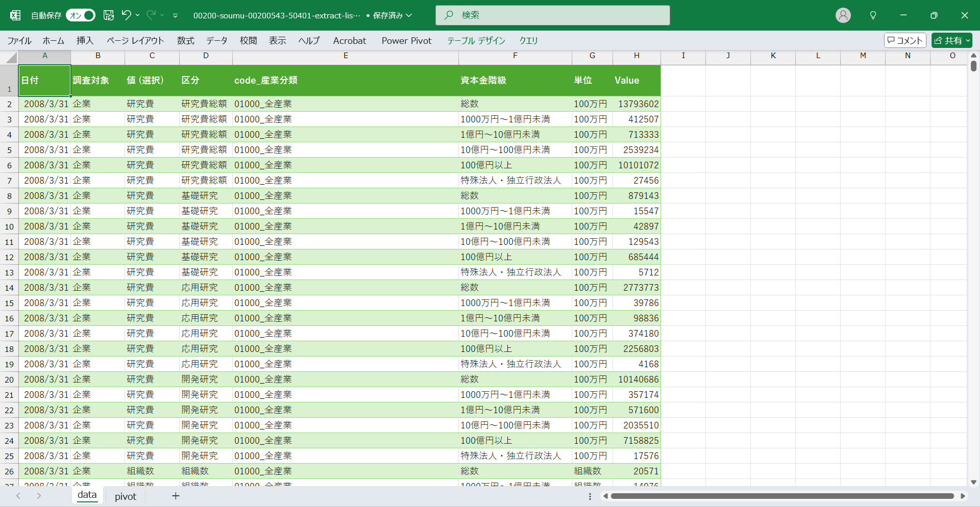
Task: Click the vertical scrollbar down arrow
Action: coord(973,482)
